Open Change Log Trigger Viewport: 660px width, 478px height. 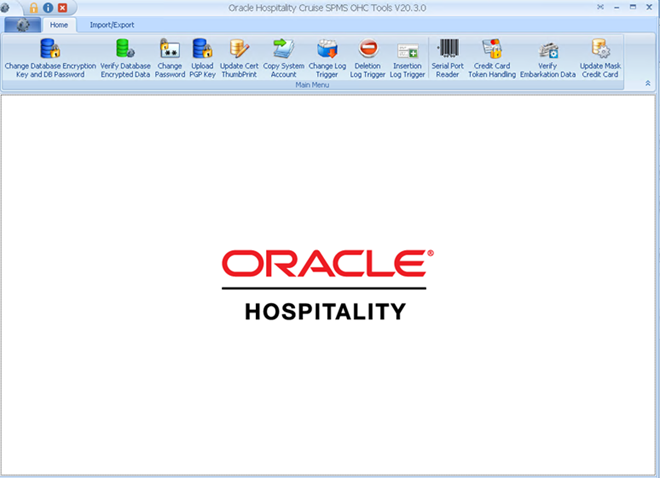327,58
